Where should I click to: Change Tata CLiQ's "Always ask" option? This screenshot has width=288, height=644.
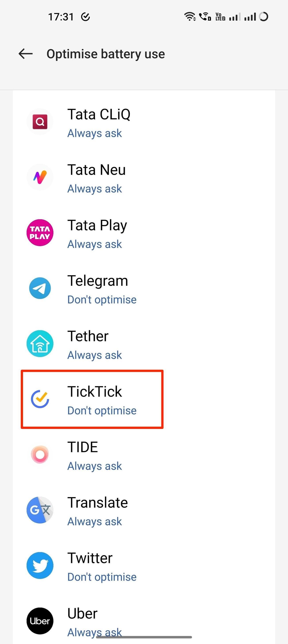[95, 133]
